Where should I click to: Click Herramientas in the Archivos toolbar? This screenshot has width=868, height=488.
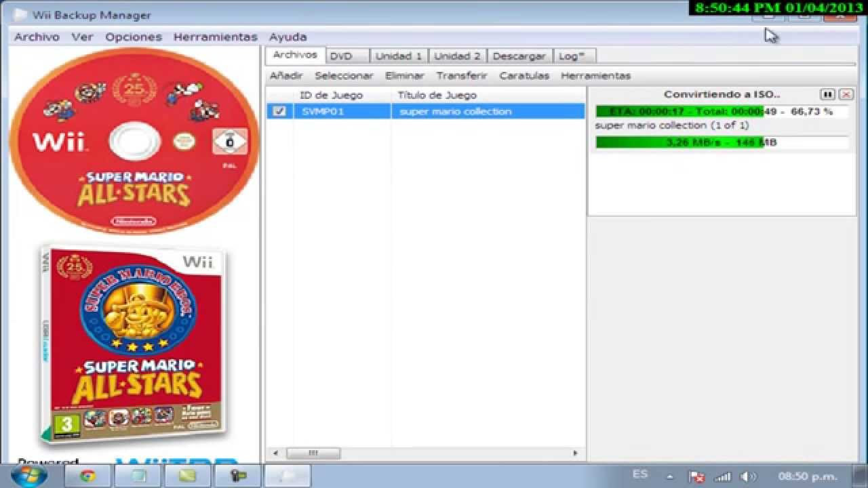click(x=596, y=76)
